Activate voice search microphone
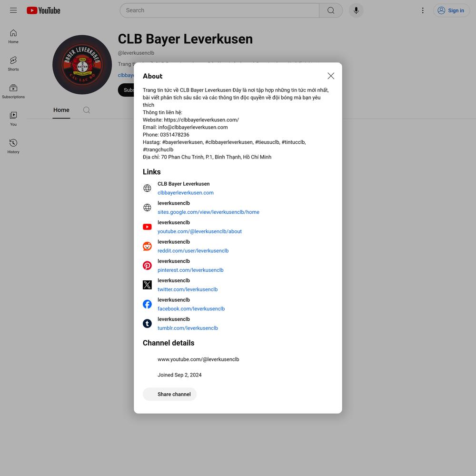Viewport: 476px width, 476px height. (356, 10)
